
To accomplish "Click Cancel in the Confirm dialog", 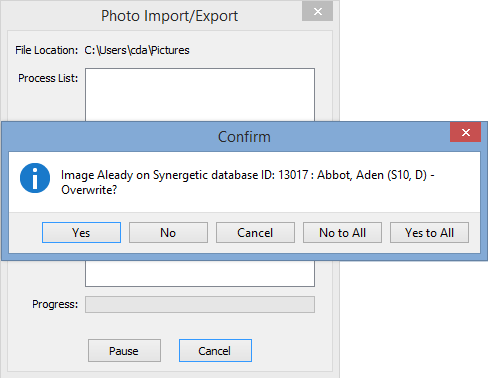I will (255, 232).
